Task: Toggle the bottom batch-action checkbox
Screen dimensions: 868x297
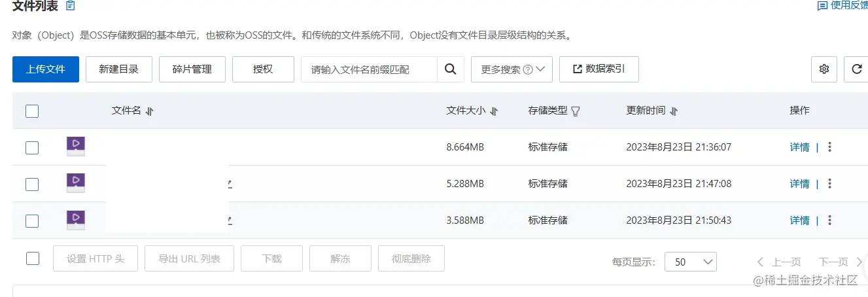Action: click(x=33, y=258)
